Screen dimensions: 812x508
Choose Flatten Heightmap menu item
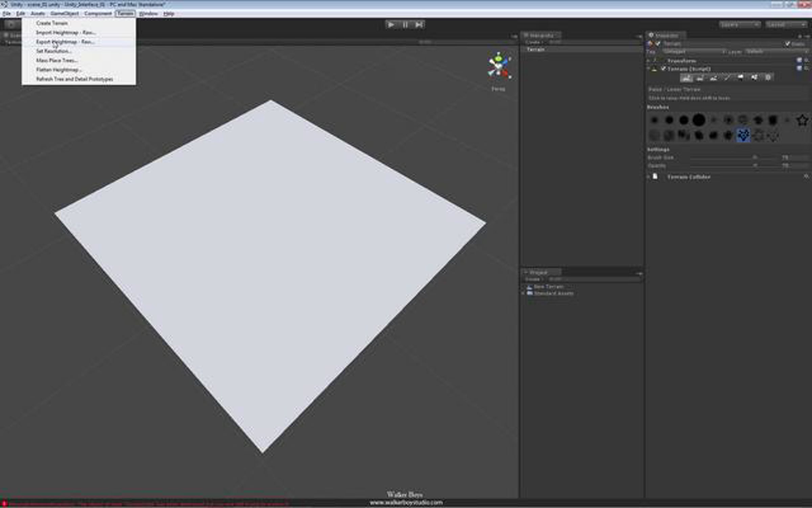(79, 69)
